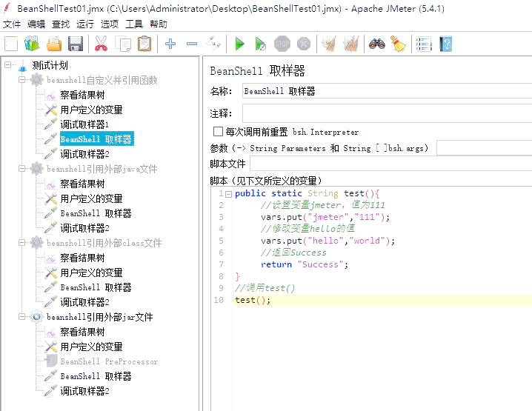Select the disabled BeanShell PreProcessor node
The width and height of the screenshot is (532, 411).
(109, 361)
